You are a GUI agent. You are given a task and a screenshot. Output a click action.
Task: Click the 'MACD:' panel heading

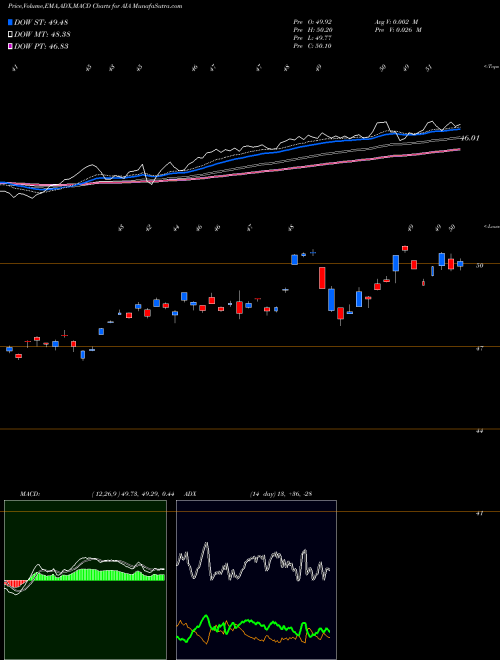[29, 494]
